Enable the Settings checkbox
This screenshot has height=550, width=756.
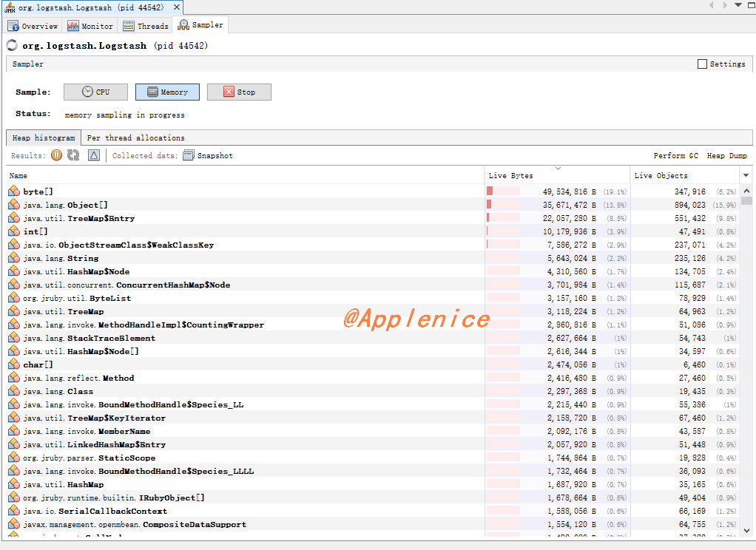tap(703, 64)
